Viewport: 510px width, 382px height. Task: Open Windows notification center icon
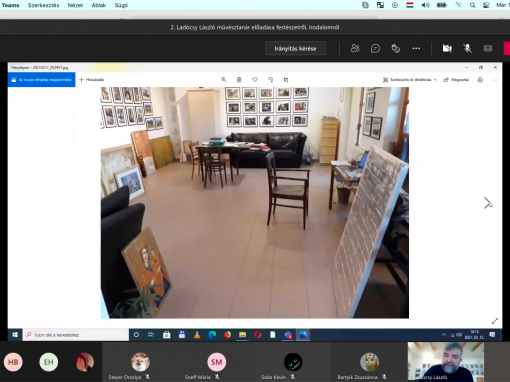(492, 335)
